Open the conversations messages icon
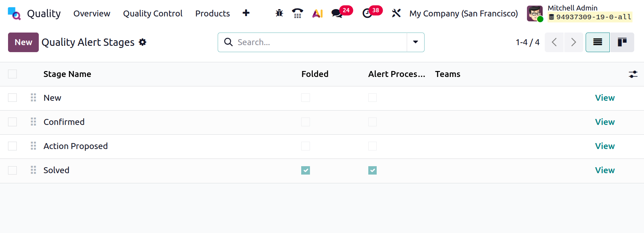Image resolution: width=644 pixels, height=233 pixels. [337, 13]
